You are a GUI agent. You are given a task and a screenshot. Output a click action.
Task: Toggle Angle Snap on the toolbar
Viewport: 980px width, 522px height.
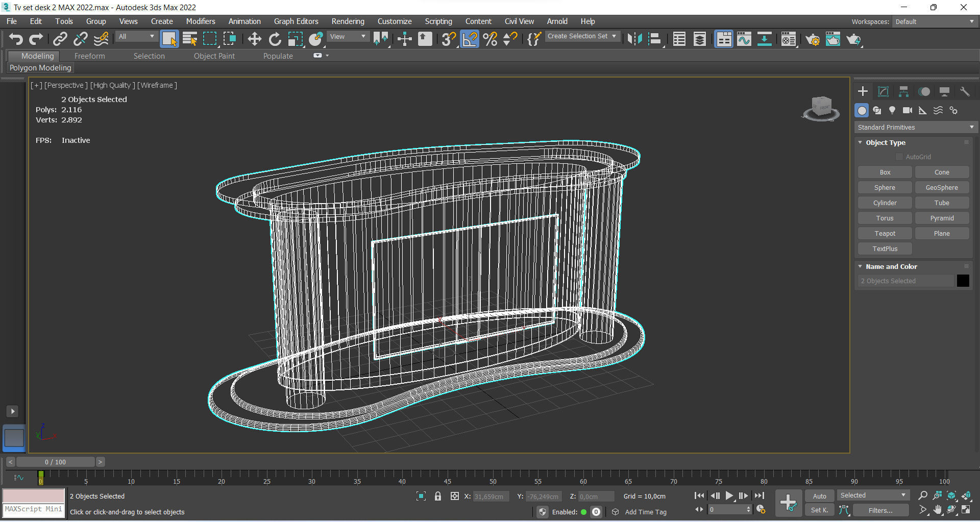click(470, 39)
